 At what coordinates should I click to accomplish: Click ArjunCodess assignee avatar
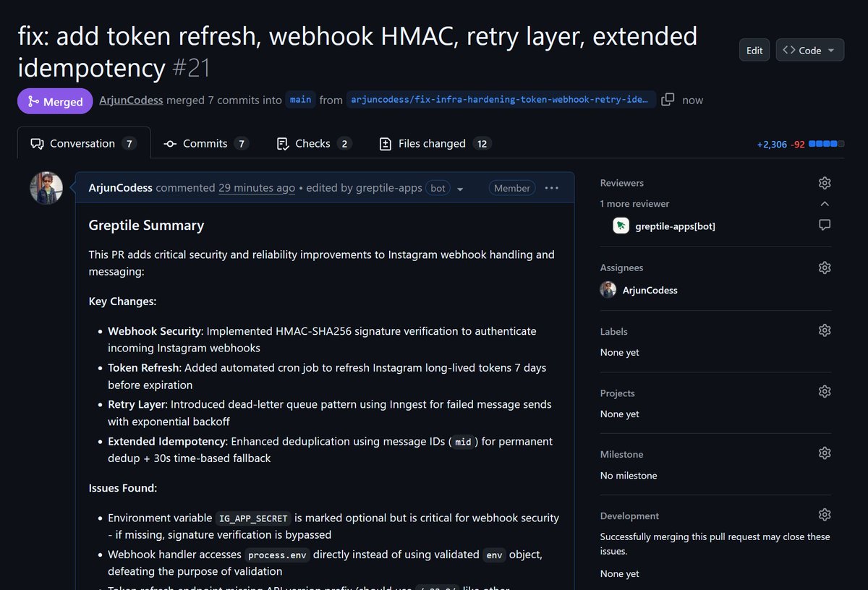pyautogui.click(x=608, y=290)
